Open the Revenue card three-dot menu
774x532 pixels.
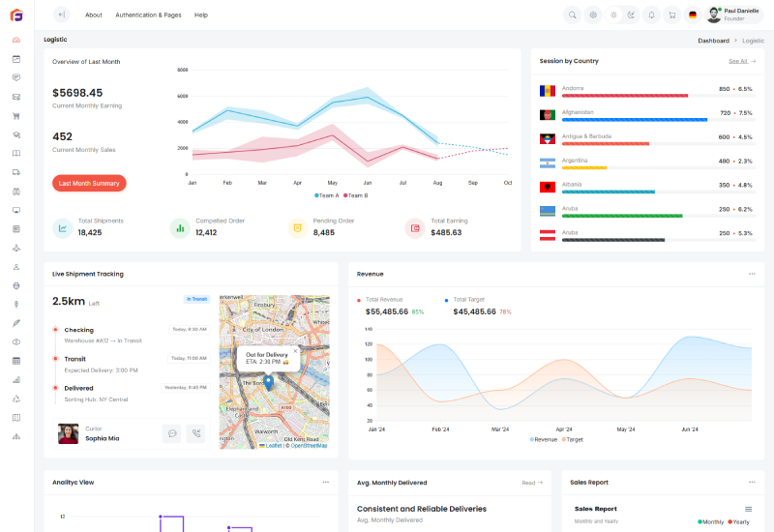click(x=751, y=274)
